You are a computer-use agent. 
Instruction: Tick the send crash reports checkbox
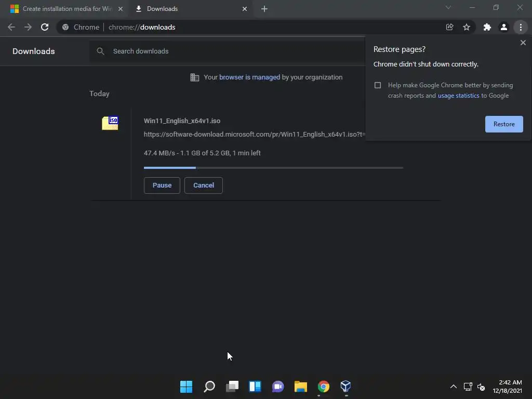pos(378,85)
